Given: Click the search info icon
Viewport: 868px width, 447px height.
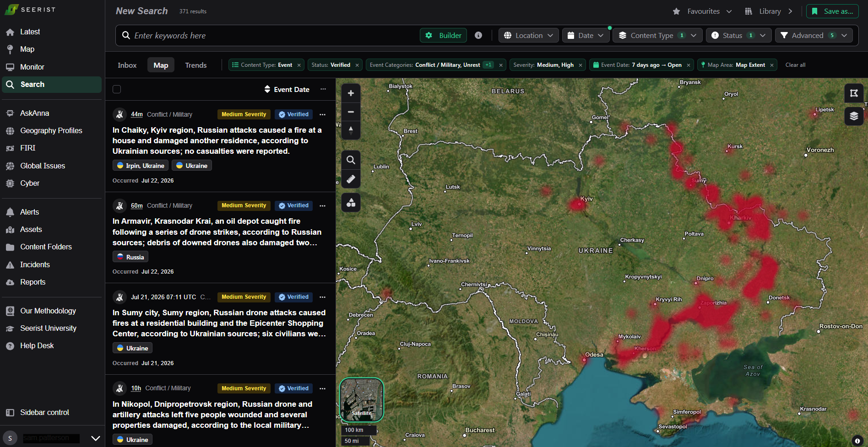Looking at the screenshot, I should pos(478,35).
